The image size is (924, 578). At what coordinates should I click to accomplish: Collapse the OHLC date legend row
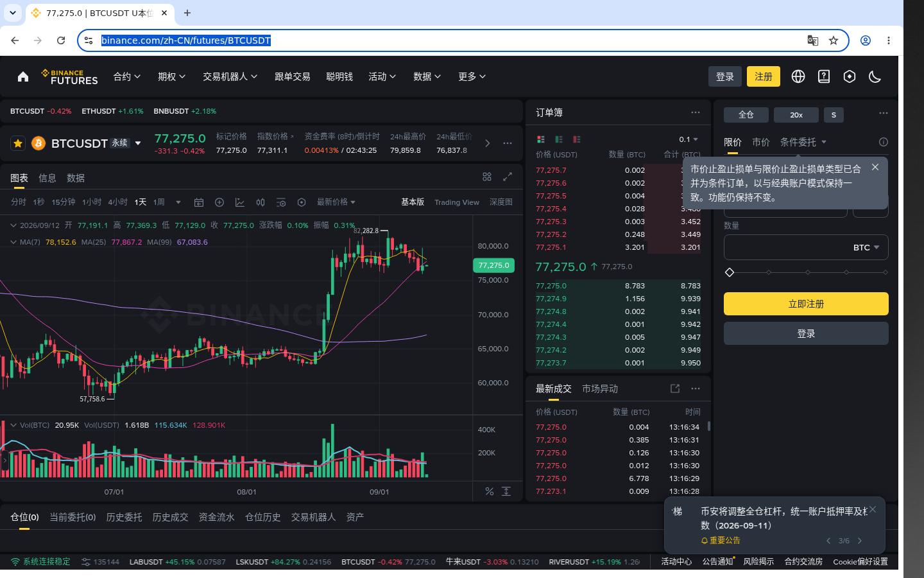click(x=13, y=225)
